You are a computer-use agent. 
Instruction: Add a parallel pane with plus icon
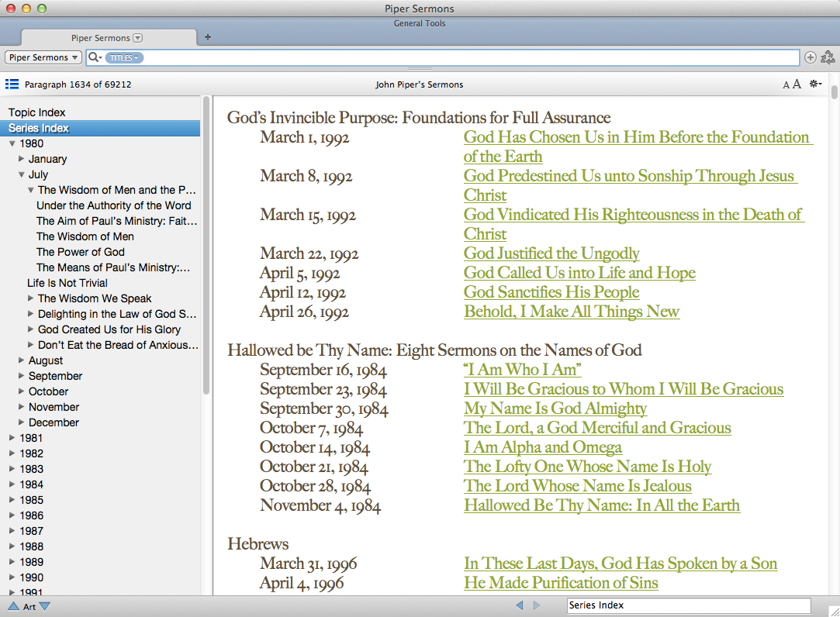coord(810,57)
